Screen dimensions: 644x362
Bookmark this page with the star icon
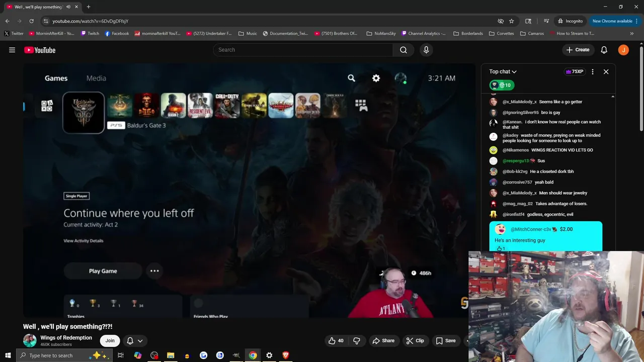(x=511, y=21)
